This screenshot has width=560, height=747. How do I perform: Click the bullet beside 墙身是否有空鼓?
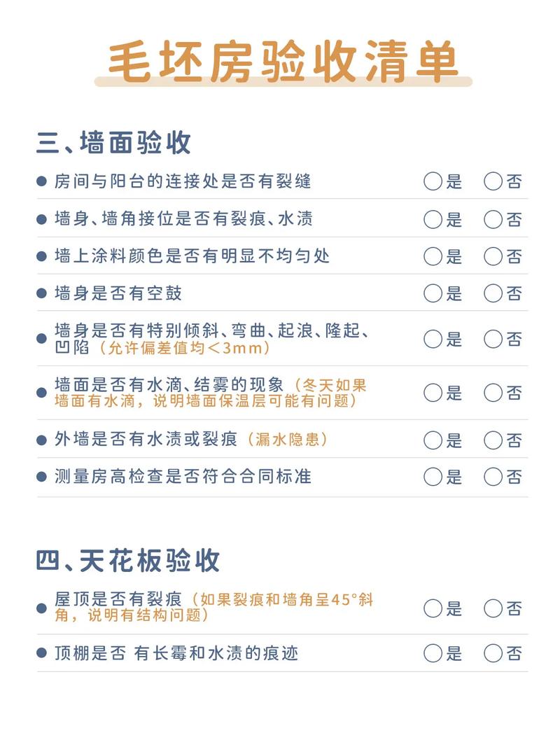pyautogui.click(x=41, y=293)
